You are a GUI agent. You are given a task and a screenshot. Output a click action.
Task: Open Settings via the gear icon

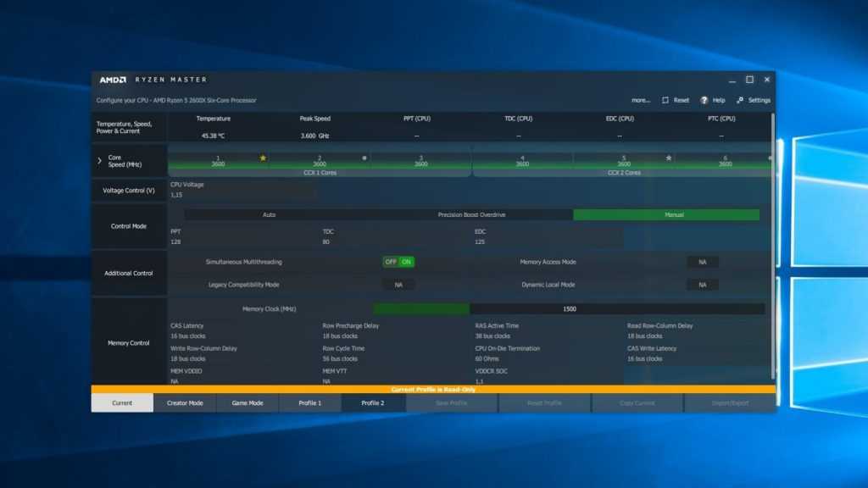(740, 100)
